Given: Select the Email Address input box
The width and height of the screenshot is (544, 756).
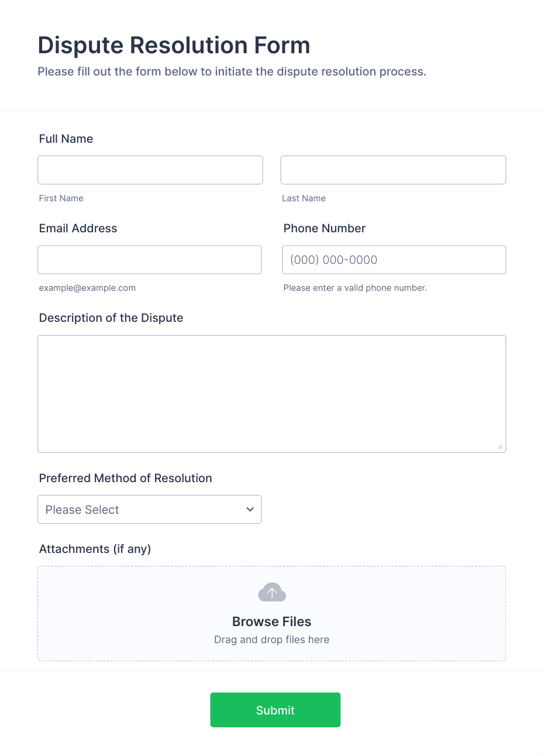Looking at the screenshot, I should 149,260.
